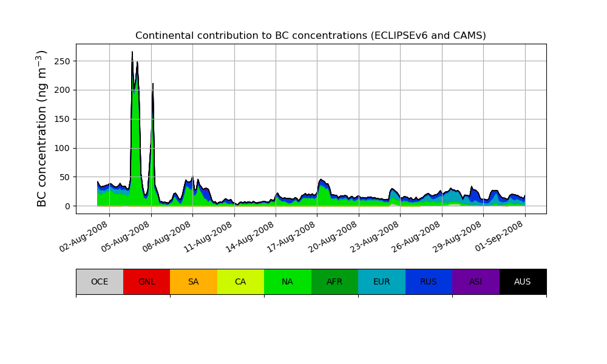This screenshot has height=364, width=607.
Task: Select the 17-Aug-2008 x-axis date label
Action: point(292,237)
